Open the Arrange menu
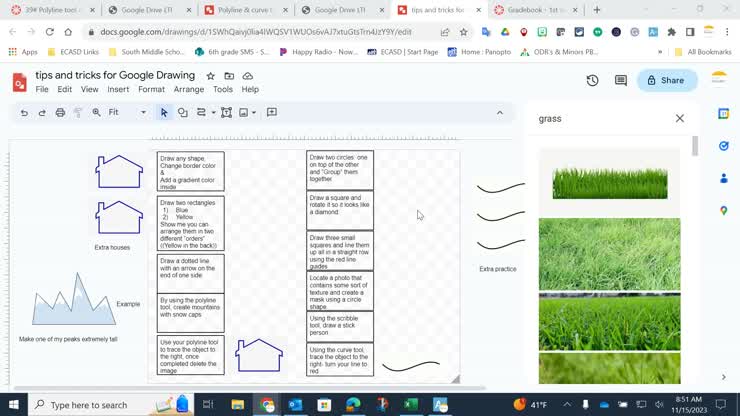Viewport: 740px width, 416px height. click(189, 89)
